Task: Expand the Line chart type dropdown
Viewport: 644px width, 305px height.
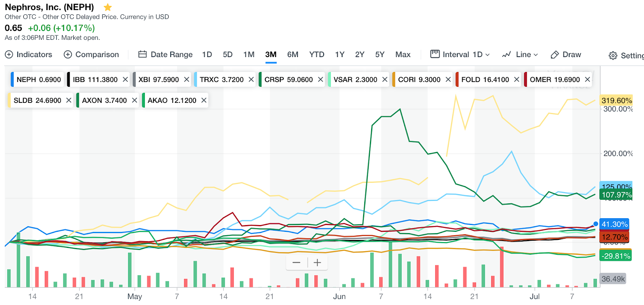Action: tap(536, 55)
